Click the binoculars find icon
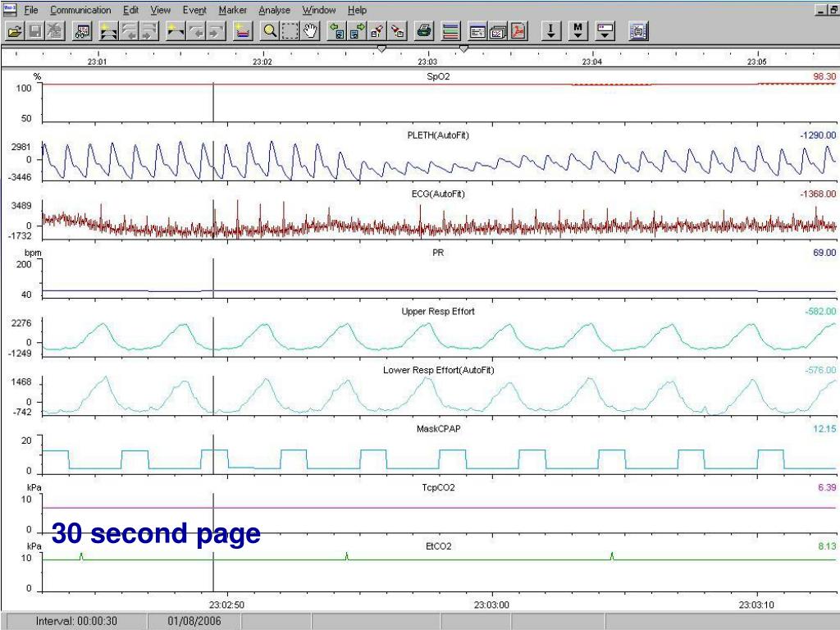 [x=83, y=31]
